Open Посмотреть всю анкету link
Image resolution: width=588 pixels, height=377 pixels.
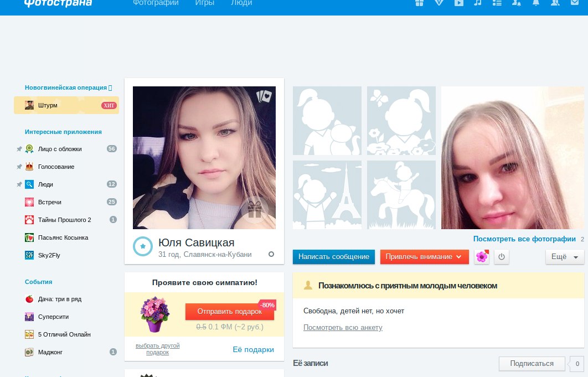coord(343,327)
